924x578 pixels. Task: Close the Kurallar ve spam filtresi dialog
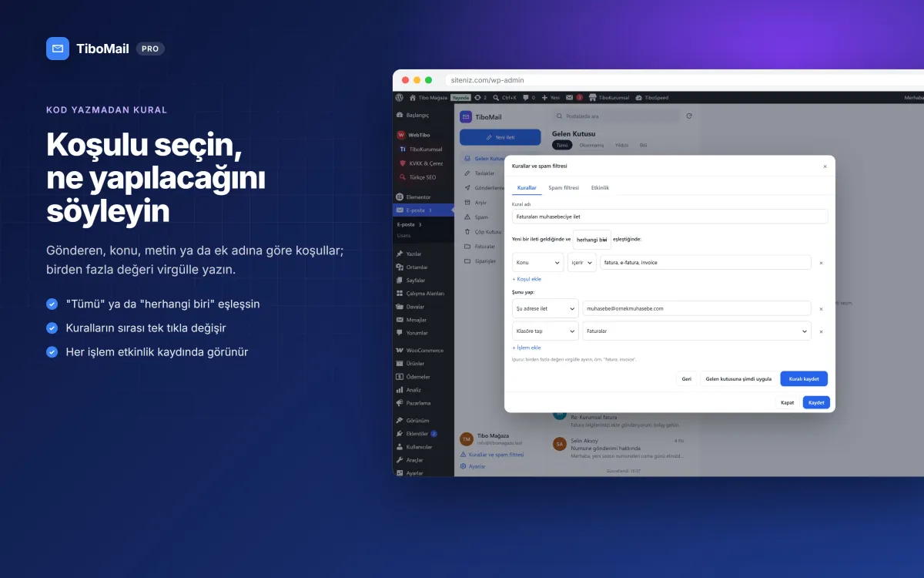pyautogui.click(x=825, y=166)
